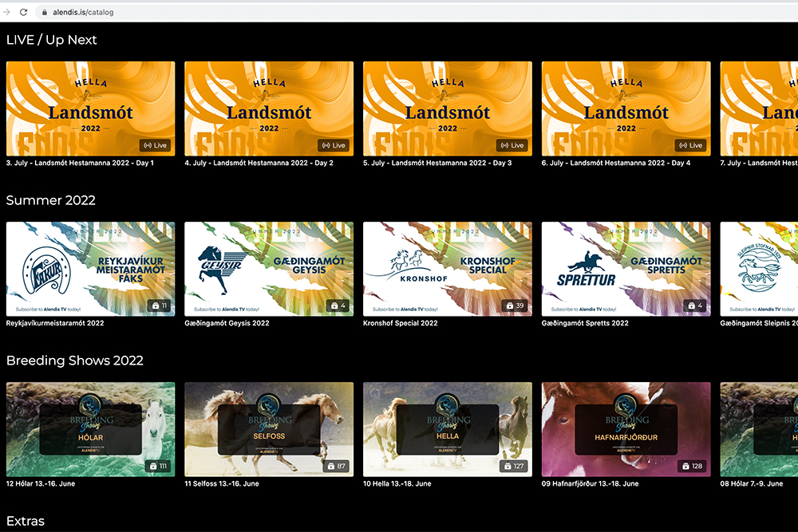Screen dimensions: 798x532
Task: Click title '10 Hella 13.-18. June'
Action: [x=397, y=483]
